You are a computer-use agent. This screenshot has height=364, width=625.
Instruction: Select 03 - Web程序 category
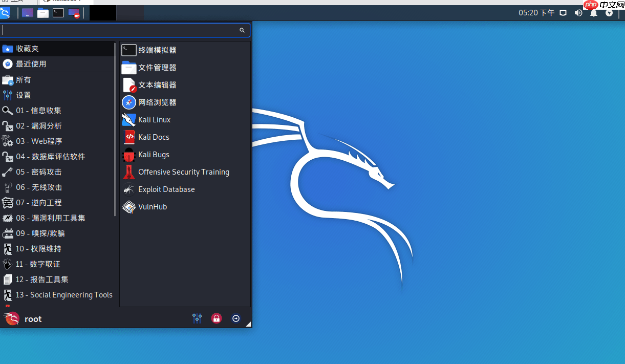(57, 141)
